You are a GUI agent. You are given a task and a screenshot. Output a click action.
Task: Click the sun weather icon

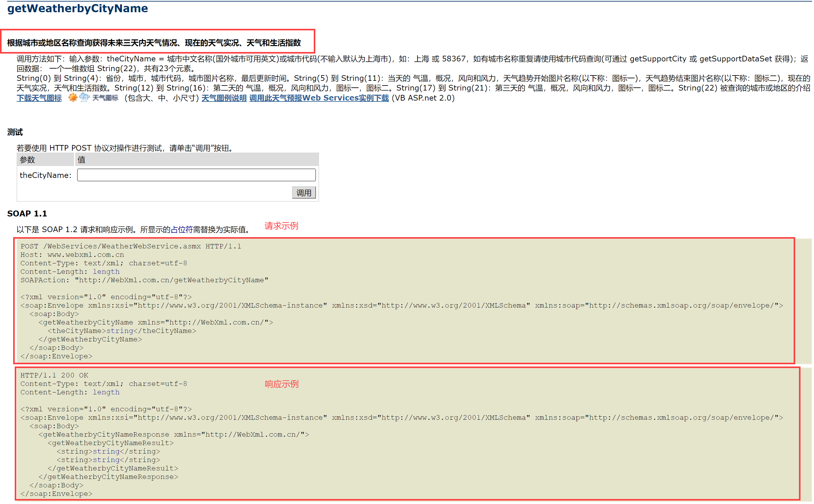[x=73, y=98]
